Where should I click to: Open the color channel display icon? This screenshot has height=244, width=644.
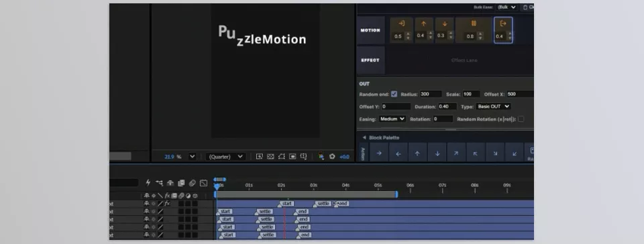[x=321, y=157]
